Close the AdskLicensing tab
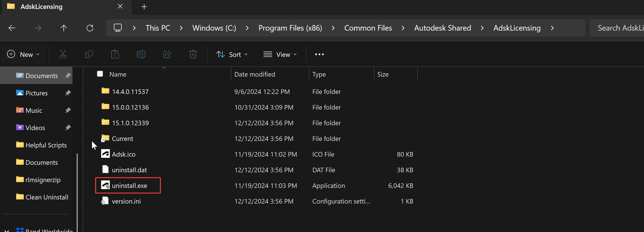The image size is (644, 232). point(120,6)
